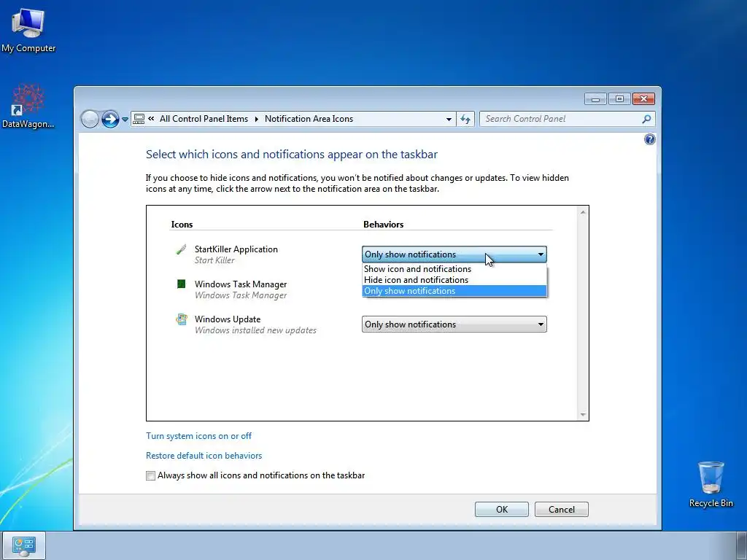This screenshot has width=747, height=560.
Task: Click the taskbar Control Panel button
Action: 24,545
